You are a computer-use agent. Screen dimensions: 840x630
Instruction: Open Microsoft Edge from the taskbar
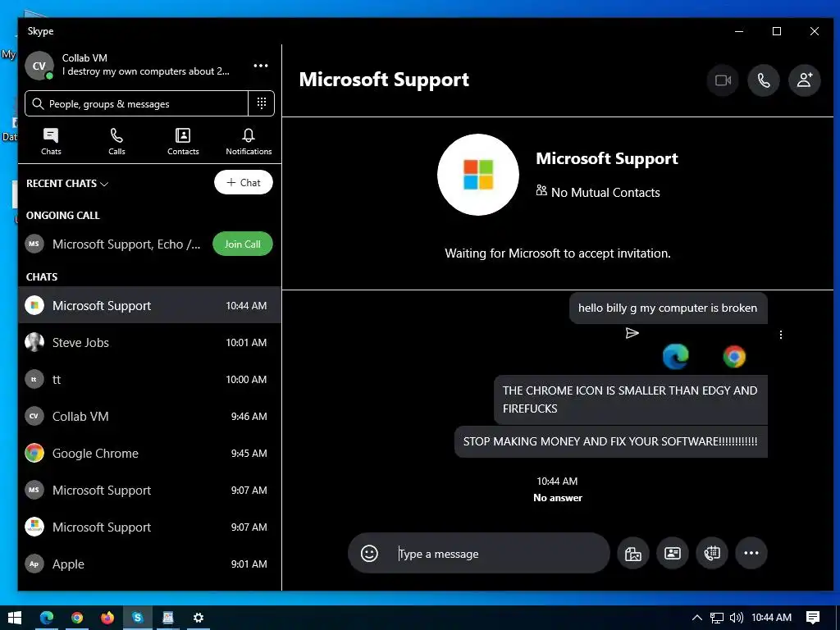(47, 618)
